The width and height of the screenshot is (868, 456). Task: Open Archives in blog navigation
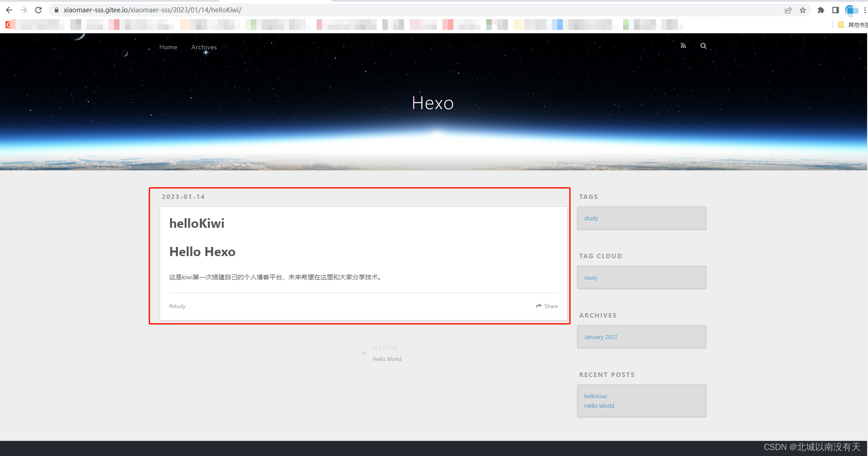click(204, 47)
